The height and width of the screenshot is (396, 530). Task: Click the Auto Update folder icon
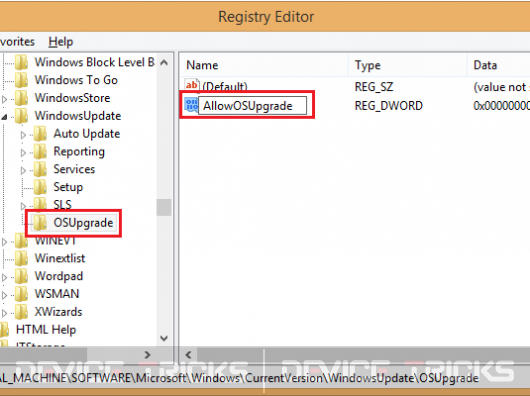click(x=41, y=134)
